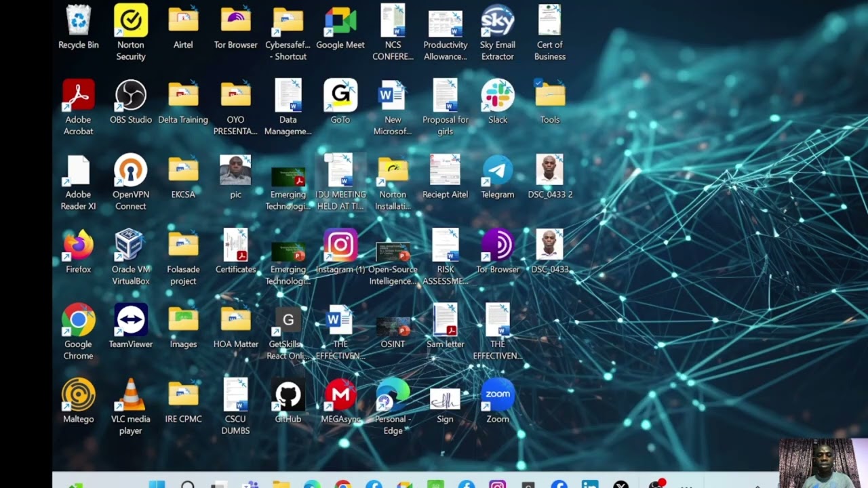Viewport: 868px width, 488px height.
Task: Open the Emerging Technologi... PDF file
Action: pyautogui.click(x=288, y=176)
